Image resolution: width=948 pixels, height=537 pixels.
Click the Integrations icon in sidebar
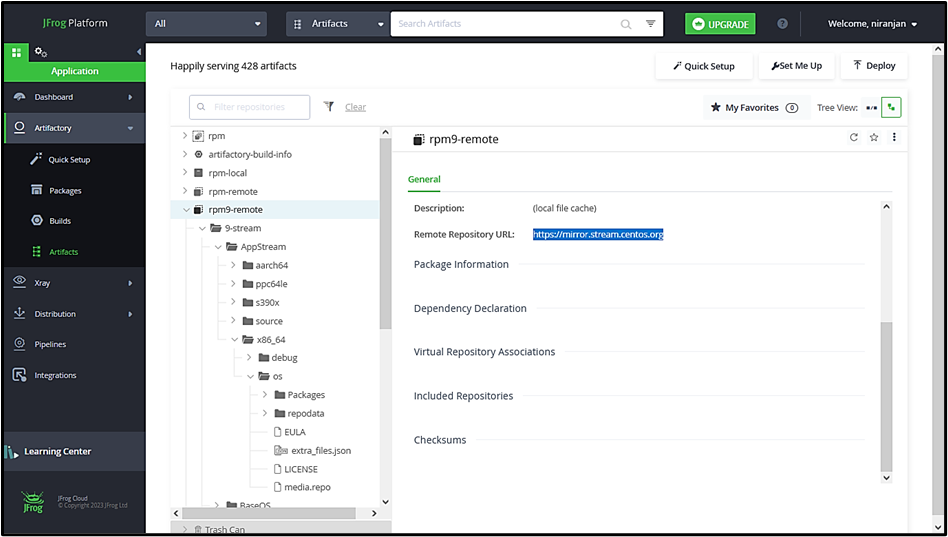19,375
